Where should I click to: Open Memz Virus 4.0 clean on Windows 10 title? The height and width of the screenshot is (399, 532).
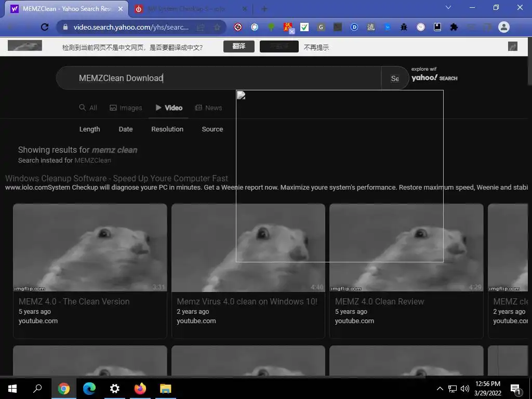247,301
